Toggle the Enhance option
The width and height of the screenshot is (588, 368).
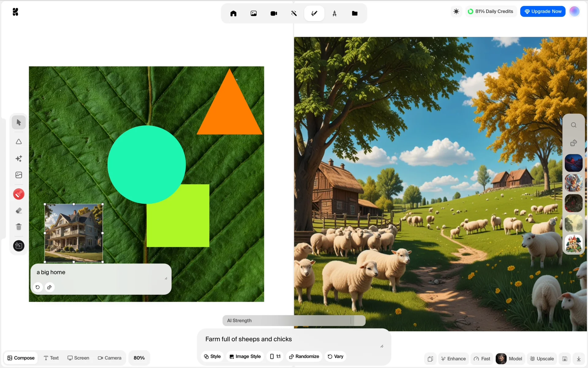tap(453, 359)
